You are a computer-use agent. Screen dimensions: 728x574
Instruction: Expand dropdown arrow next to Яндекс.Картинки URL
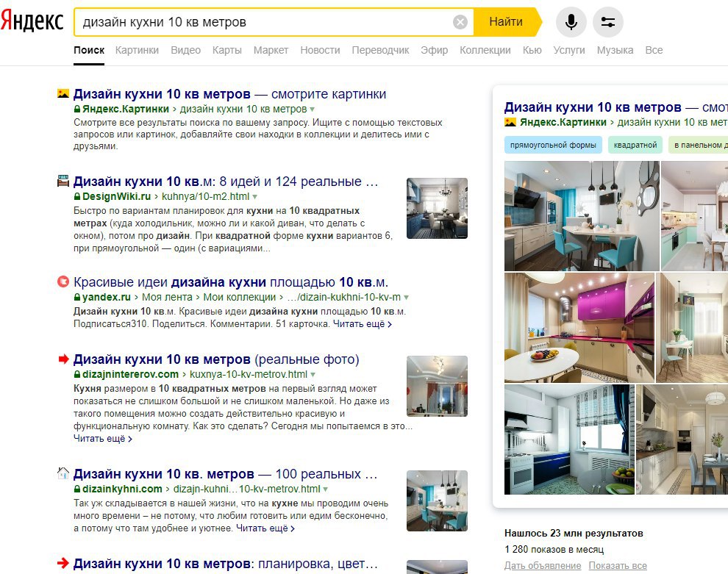pyautogui.click(x=312, y=110)
